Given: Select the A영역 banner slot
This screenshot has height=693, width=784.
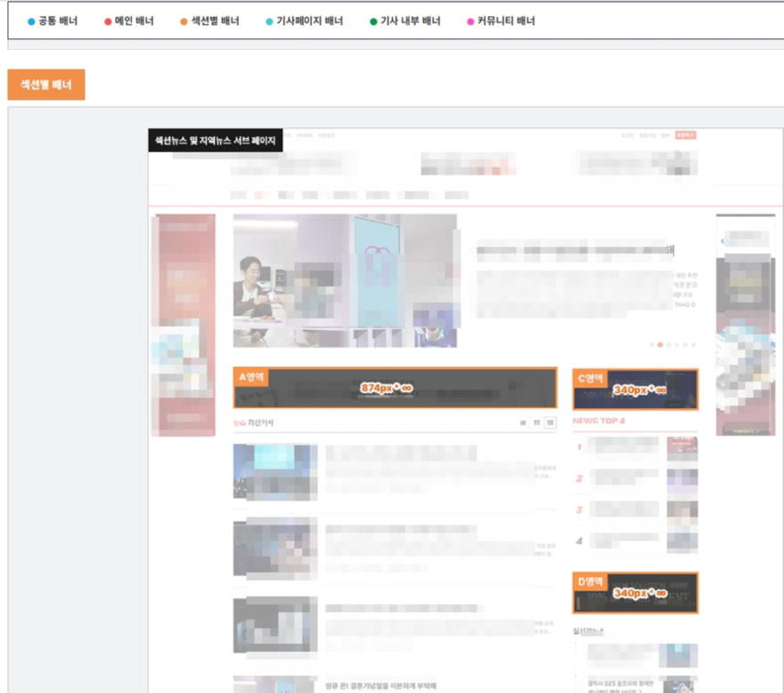Looking at the screenshot, I should pyautogui.click(x=395, y=387).
